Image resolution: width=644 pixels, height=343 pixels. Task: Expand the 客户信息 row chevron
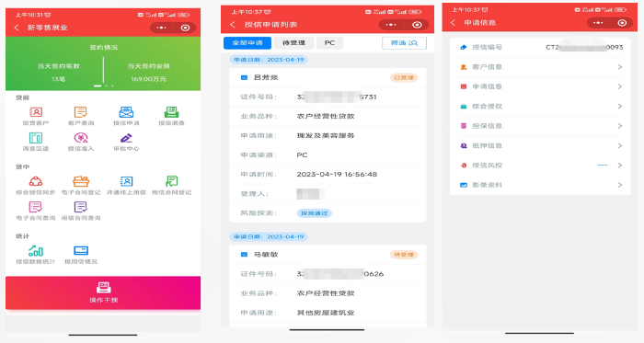click(x=620, y=67)
